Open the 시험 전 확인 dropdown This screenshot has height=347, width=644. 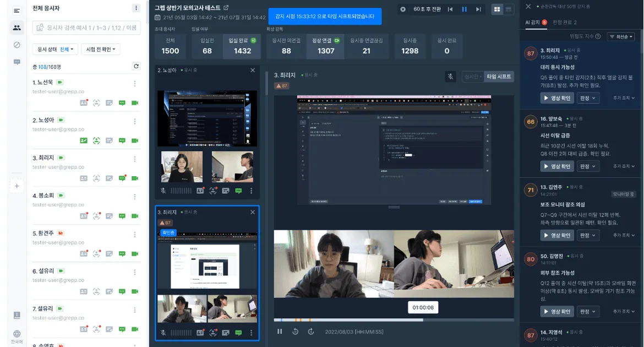click(x=101, y=50)
